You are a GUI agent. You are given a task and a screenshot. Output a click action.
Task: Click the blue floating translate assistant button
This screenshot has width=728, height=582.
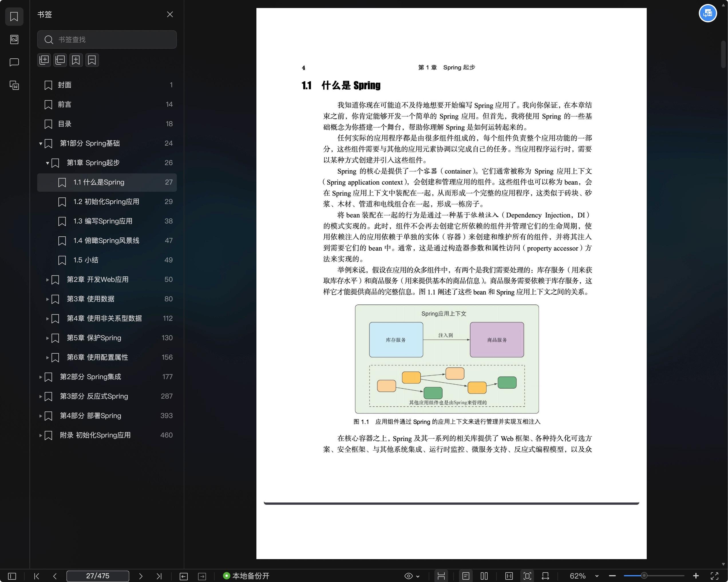point(708,13)
